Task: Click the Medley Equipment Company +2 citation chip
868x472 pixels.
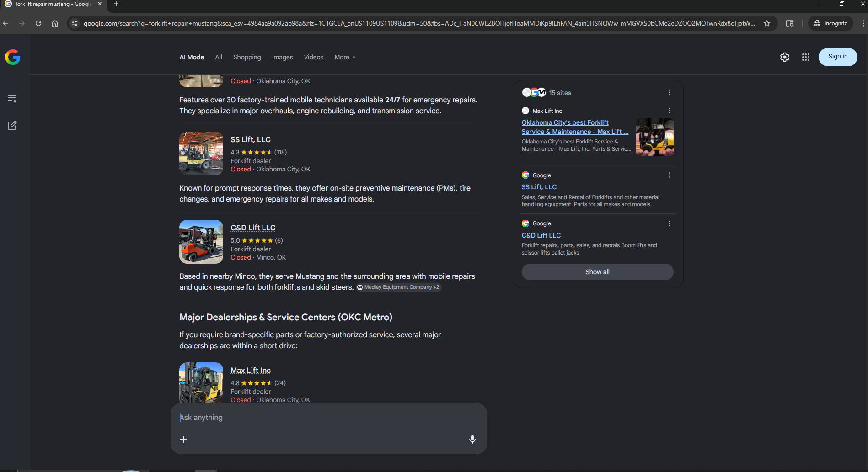Action: [398, 287]
